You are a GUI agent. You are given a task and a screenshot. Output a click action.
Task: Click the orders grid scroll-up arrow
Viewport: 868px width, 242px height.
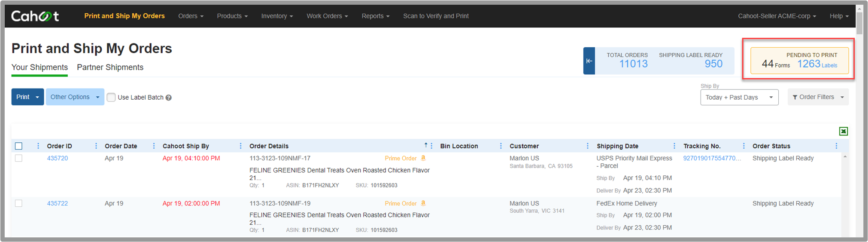(845, 157)
